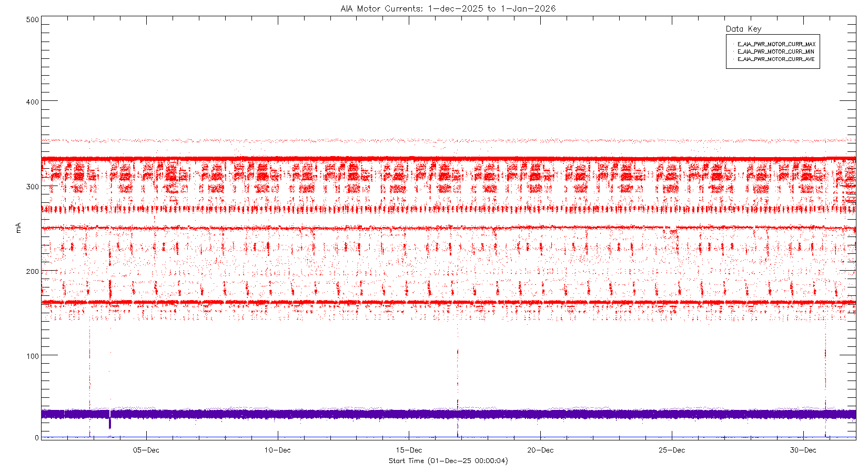Select the 20-Dec date label
868x473 pixels.
click(540, 450)
